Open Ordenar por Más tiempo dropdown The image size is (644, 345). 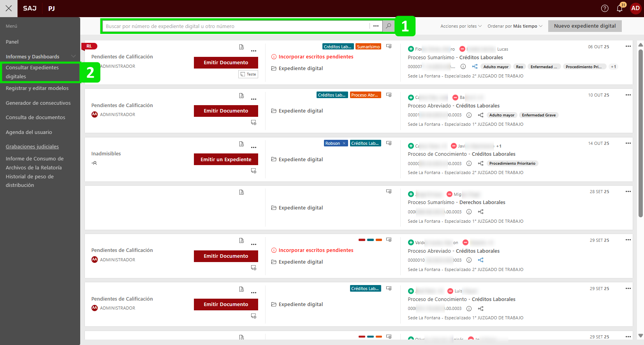tap(515, 26)
